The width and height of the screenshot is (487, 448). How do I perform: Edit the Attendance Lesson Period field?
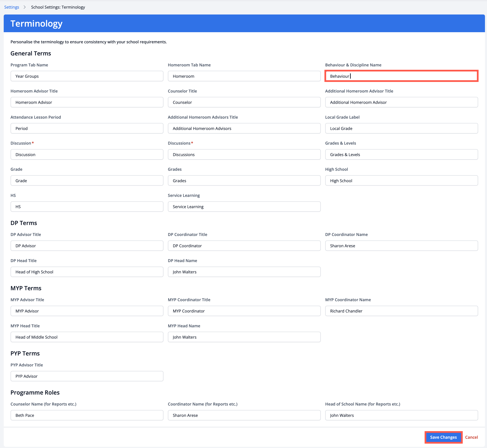tap(87, 128)
